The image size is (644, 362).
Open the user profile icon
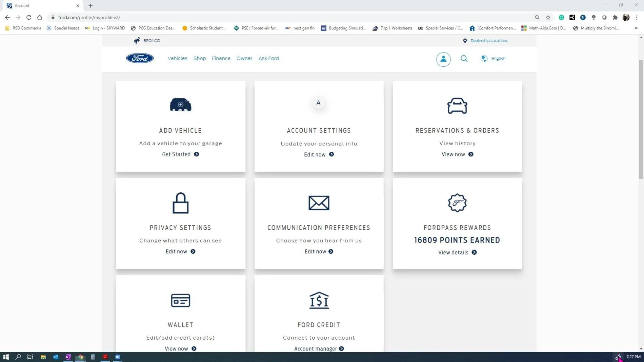pyautogui.click(x=443, y=59)
